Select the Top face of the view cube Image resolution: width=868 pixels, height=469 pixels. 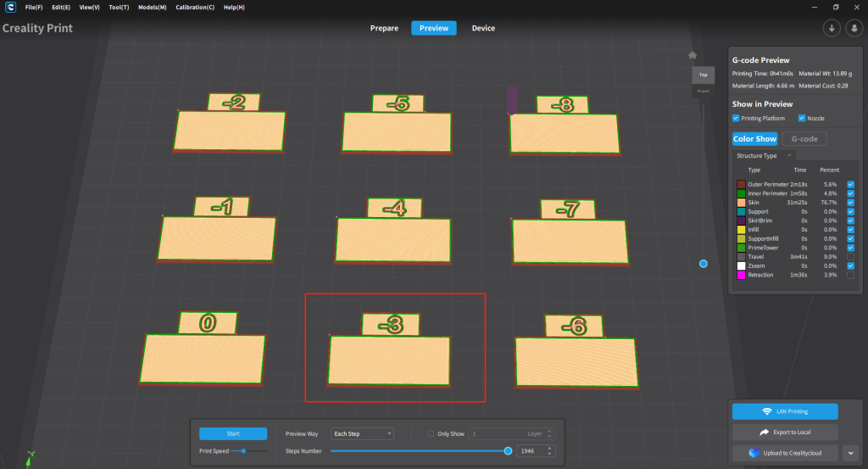(703, 75)
